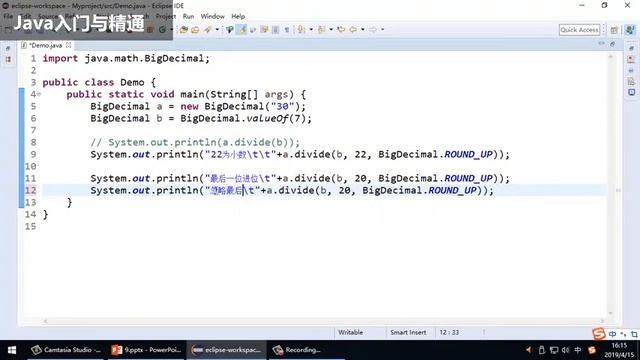Click the Next Annotation toolbar icon
Viewport: 640px width, 360px height.
coord(301,29)
